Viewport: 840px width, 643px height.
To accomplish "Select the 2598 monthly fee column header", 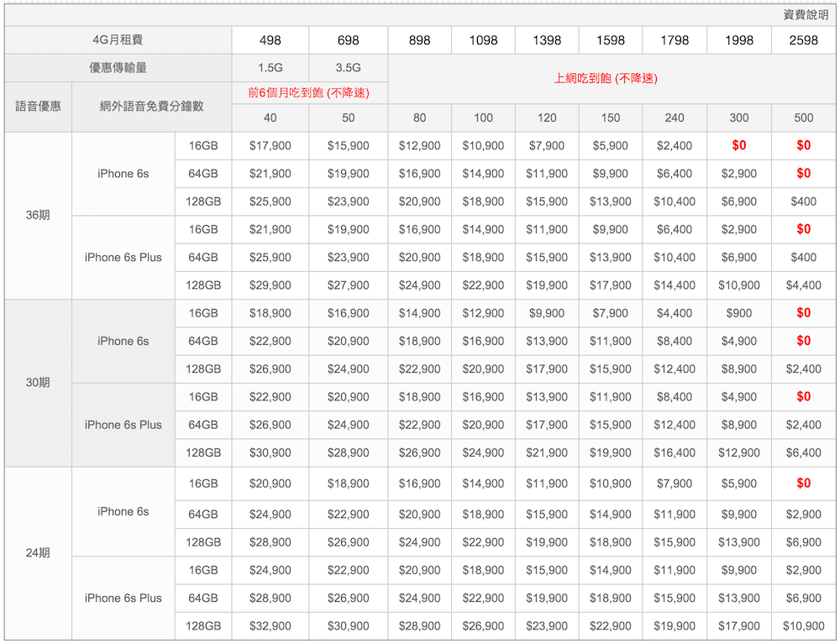I will tap(803, 40).
